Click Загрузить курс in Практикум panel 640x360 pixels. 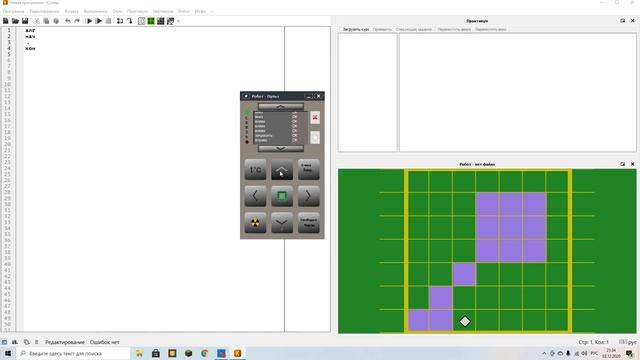[356, 29]
